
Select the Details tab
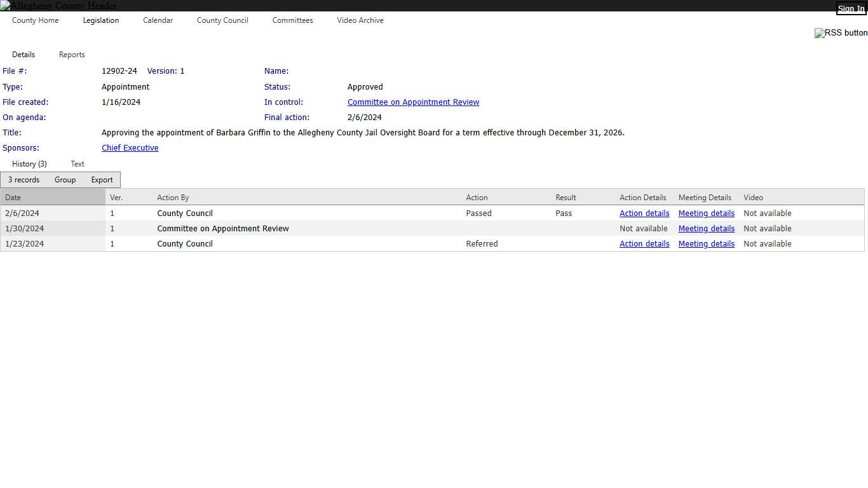[24, 55]
